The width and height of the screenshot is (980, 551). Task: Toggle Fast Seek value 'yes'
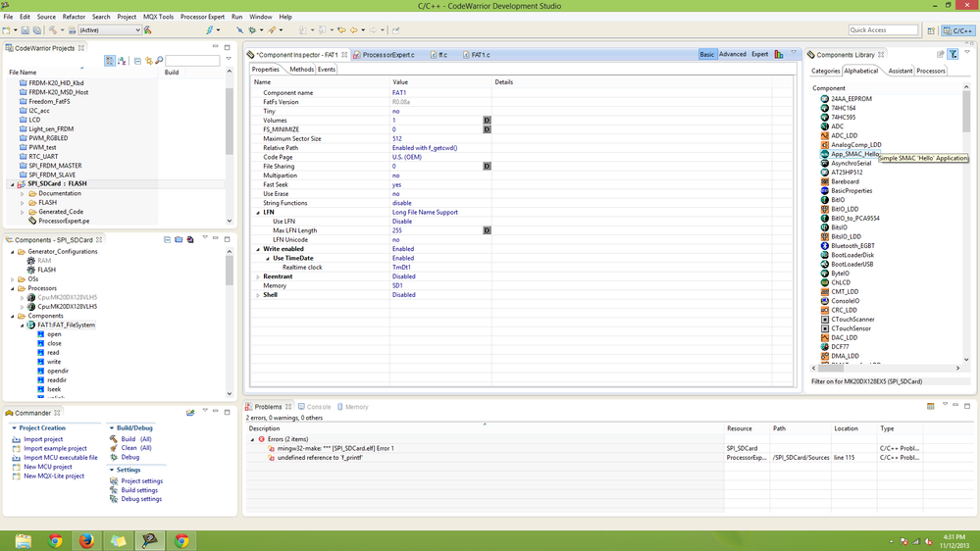pos(397,185)
